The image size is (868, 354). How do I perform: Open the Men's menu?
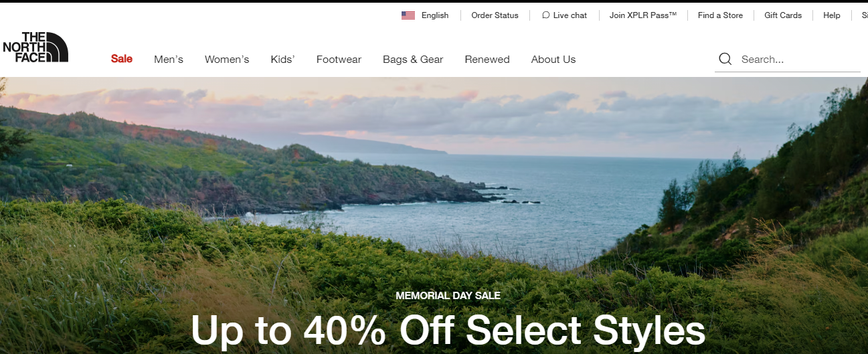169,60
